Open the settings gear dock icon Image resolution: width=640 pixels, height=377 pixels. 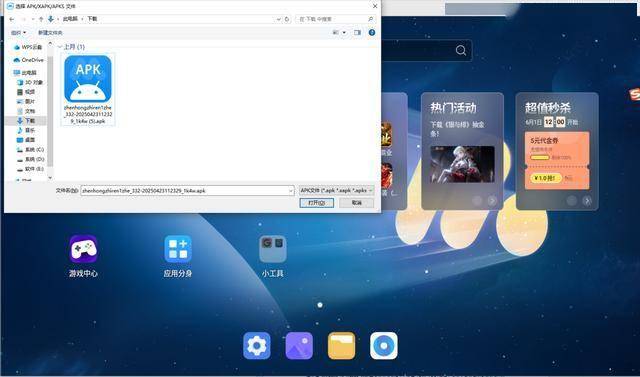coord(257,346)
